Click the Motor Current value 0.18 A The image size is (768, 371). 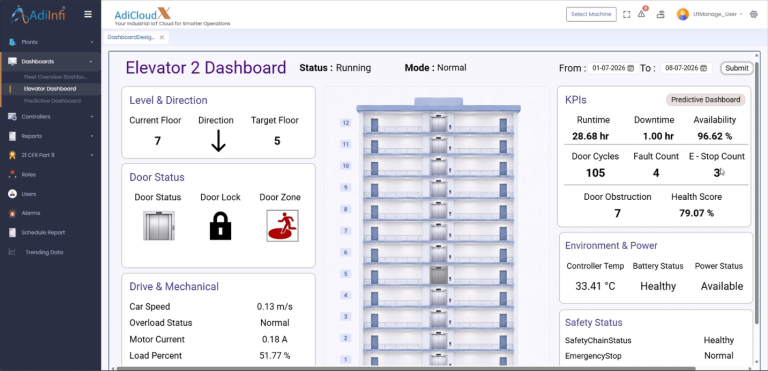(x=274, y=339)
